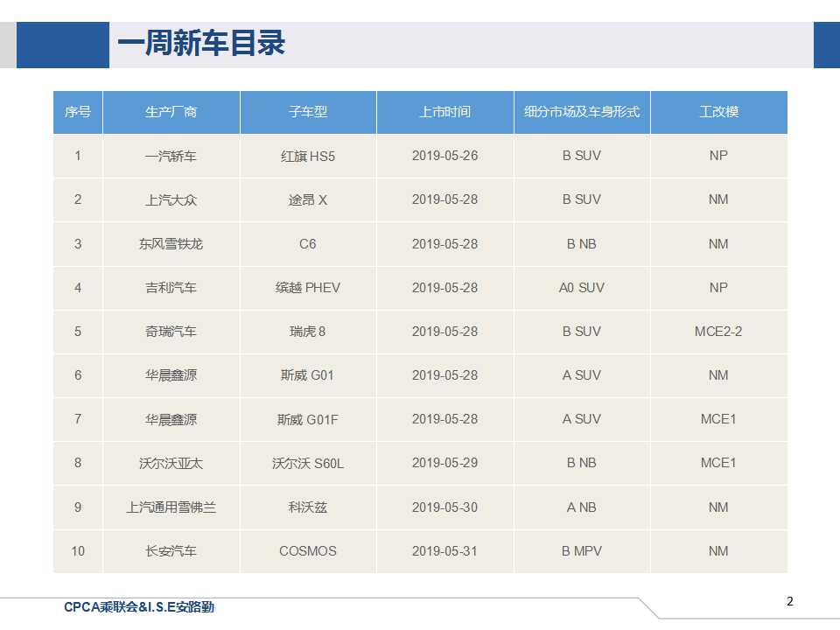Select the 红旗 HS5 model cell
This screenshot has height=630, width=840.
click(x=308, y=156)
